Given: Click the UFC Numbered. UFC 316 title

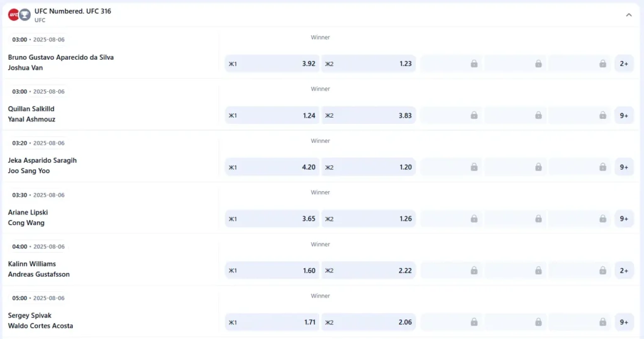Looking at the screenshot, I should coord(73,11).
